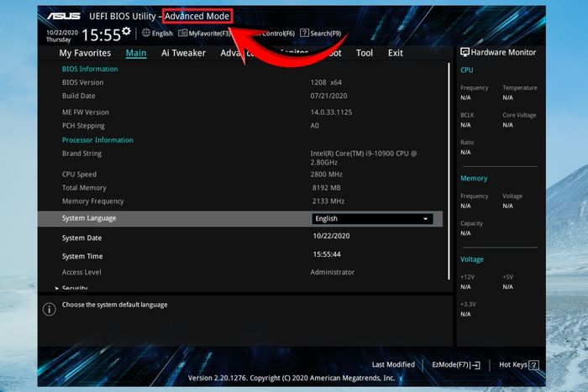The image size is (588, 392).
Task: Click ME FW Version 14.0.33.1125
Action: 331,112
